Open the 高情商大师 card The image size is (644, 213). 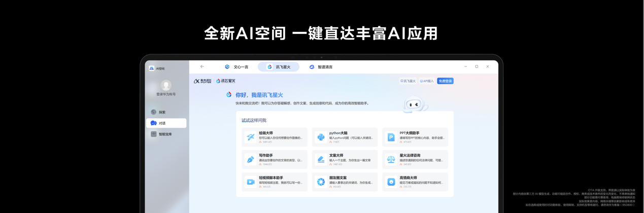415,182
